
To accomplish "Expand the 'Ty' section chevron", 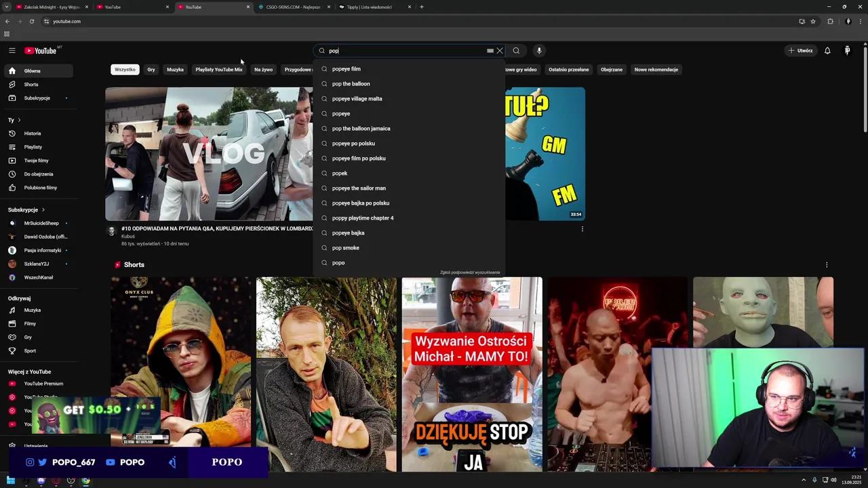I will pos(19,120).
